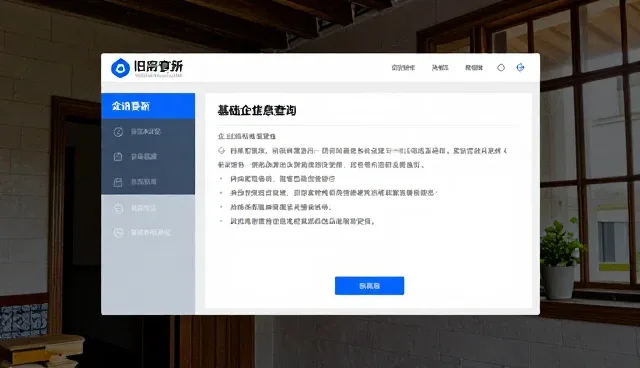
Task: Click the box-shaped icon in the dark sidebar
Action: (x=118, y=182)
